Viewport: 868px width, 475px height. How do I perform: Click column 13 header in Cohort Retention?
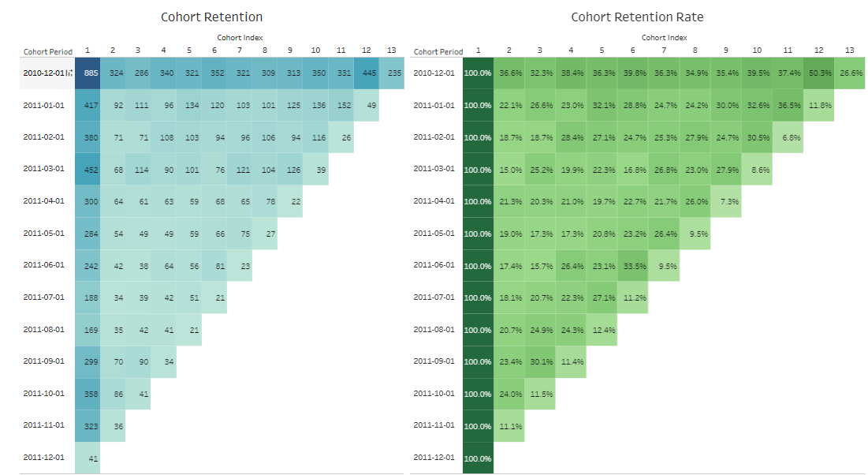(392, 51)
